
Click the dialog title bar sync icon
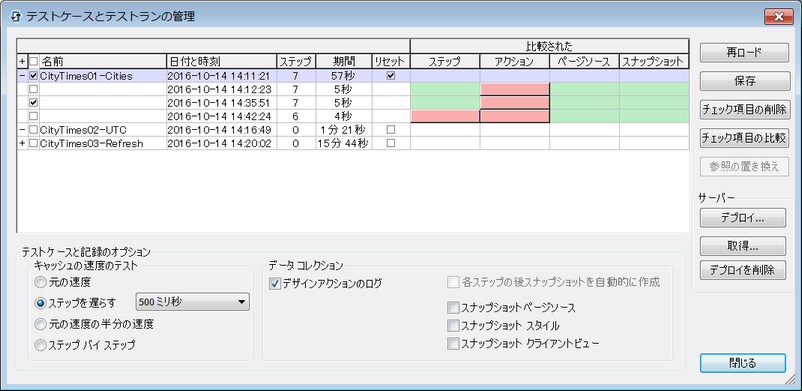coord(15,16)
